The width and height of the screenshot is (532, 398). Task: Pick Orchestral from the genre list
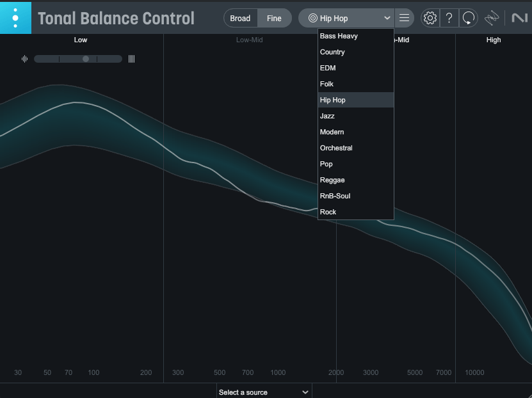[355, 148]
